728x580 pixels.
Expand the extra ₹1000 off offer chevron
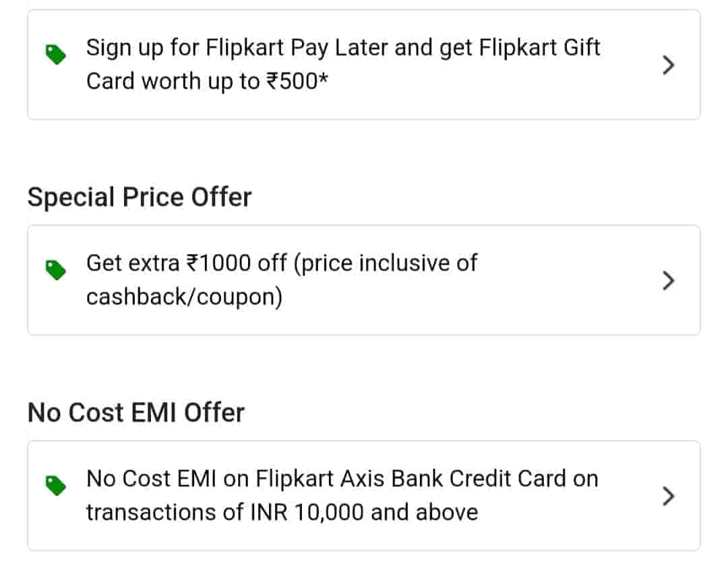click(x=668, y=280)
